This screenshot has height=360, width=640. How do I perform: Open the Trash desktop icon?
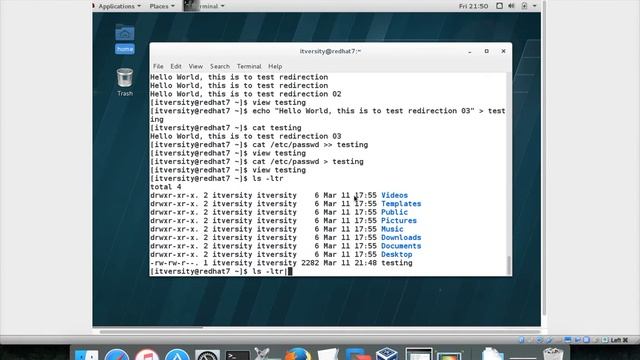(x=125, y=82)
